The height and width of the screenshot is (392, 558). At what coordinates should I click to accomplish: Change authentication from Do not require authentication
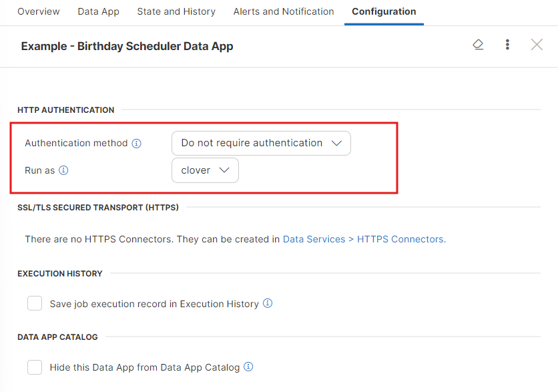(261, 143)
